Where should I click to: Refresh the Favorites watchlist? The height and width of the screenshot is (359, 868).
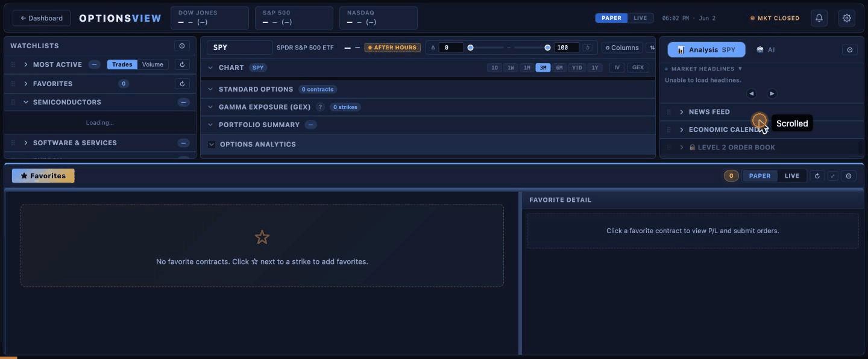coord(182,84)
